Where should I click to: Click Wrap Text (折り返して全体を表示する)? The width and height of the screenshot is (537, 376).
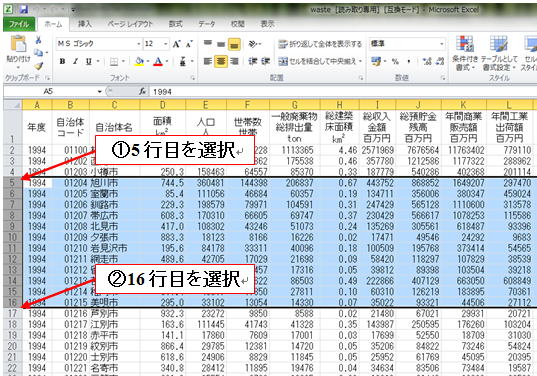point(320,44)
